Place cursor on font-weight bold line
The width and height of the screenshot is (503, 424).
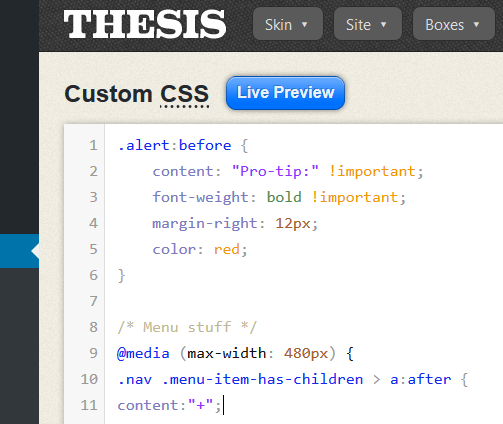279,197
